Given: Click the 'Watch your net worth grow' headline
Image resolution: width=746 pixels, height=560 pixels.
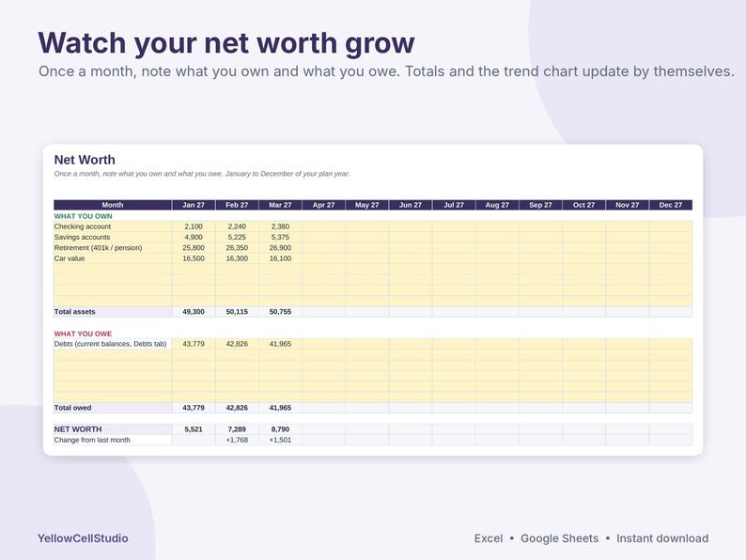Looking at the screenshot, I should pyautogui.click(x=226, y=43).
